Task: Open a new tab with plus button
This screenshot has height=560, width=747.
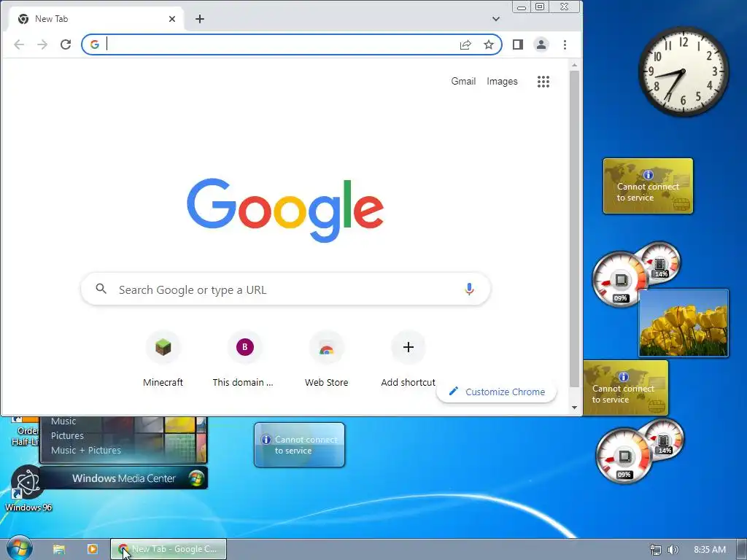Action: [200, 19]
